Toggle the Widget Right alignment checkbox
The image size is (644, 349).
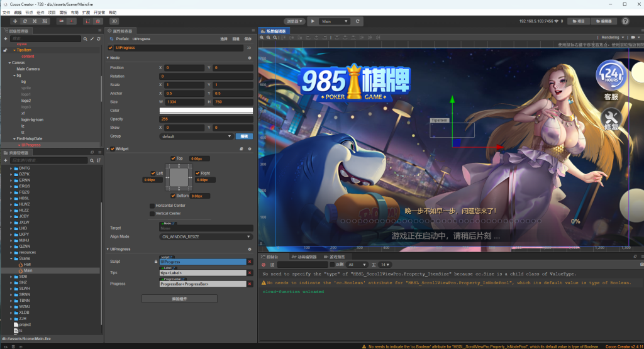click(x=197, y=174)
